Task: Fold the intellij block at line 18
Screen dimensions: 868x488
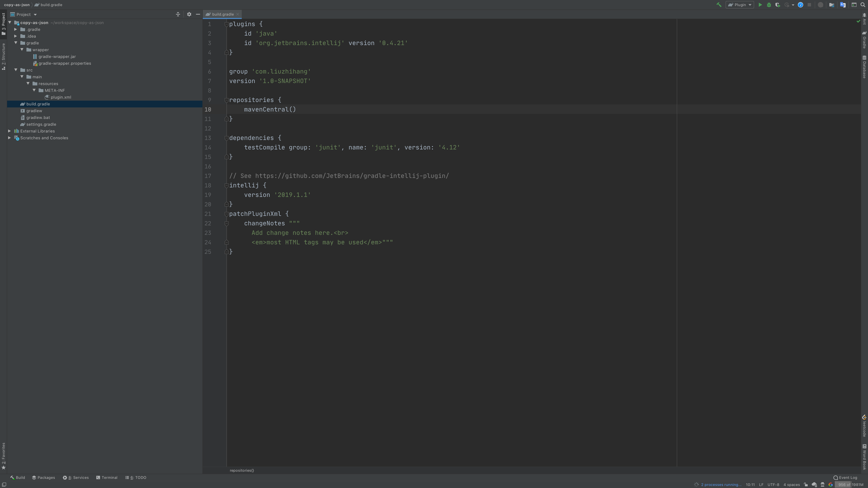Action: (226, 186)
